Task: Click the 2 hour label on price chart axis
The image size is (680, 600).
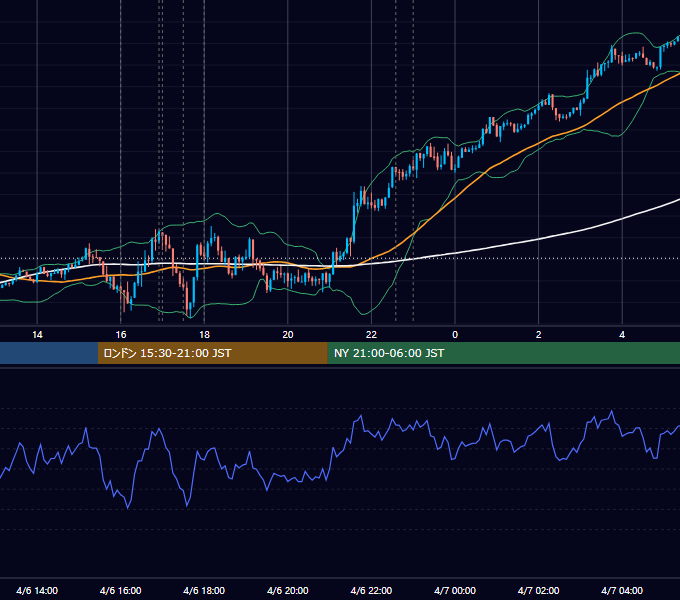Action: click(539, 335)
